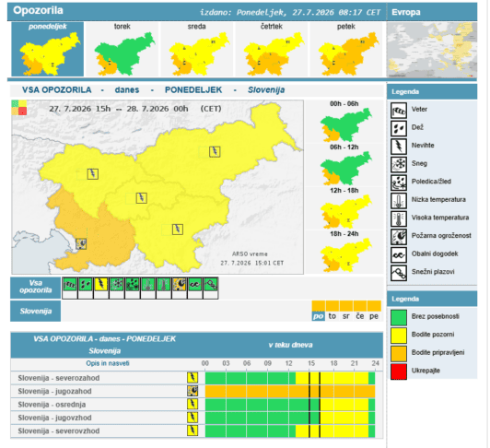
Task: Select the wind (Veter) warning filter icon
Action: click(x=70, y=285)
